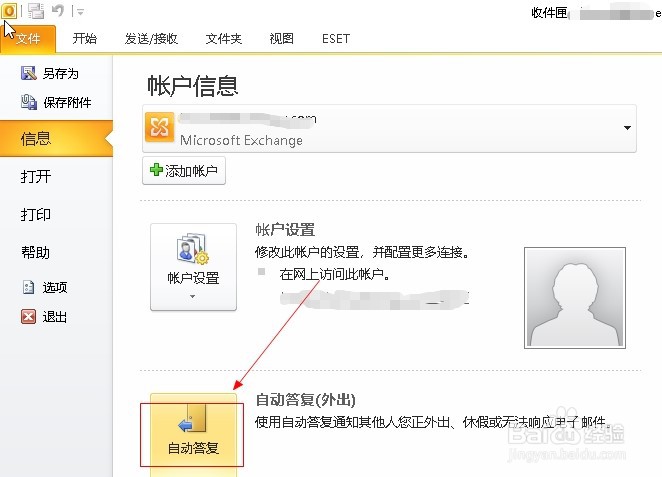
Task: Choose the 另存为 menu label
Action: (61, 73)
